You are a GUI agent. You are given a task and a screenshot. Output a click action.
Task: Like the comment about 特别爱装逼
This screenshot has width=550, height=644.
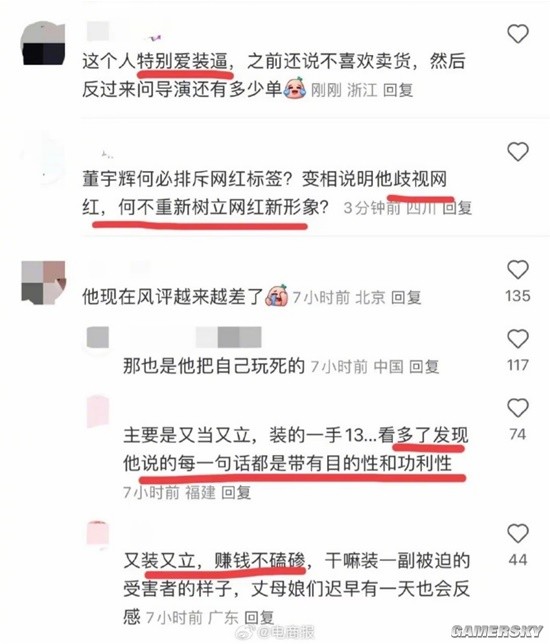tap(518, 34)
